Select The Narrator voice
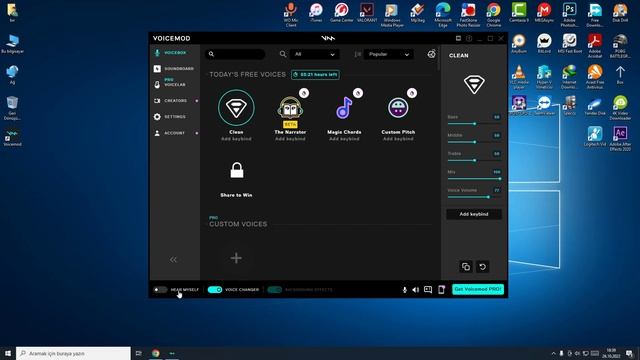The width and height of the screenshot is (640, 360). [290, 109]
